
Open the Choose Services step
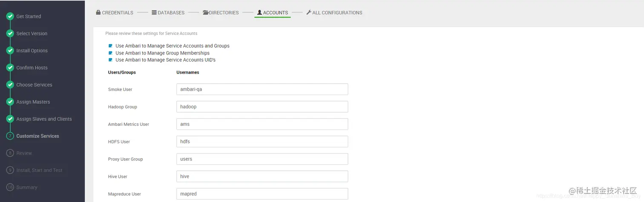[34, 85]
